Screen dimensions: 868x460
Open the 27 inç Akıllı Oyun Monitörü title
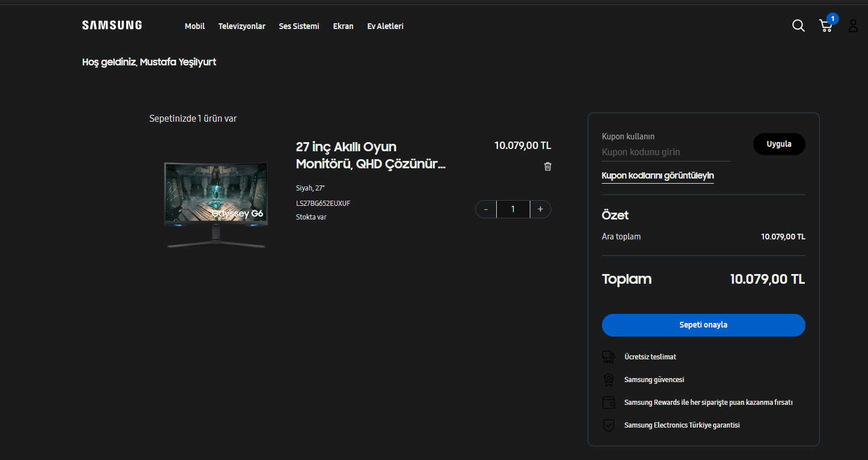point(371,155)
